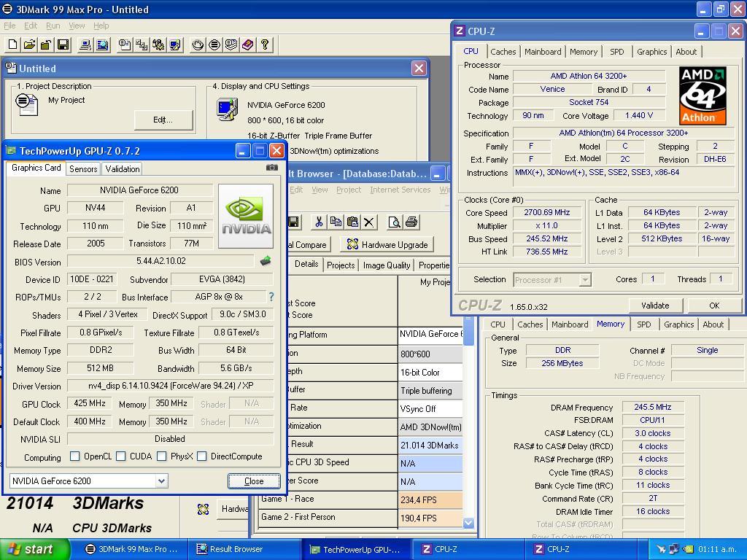
Task: Click the Print Preview icon in Result Browser
Action: pos(395,222)
